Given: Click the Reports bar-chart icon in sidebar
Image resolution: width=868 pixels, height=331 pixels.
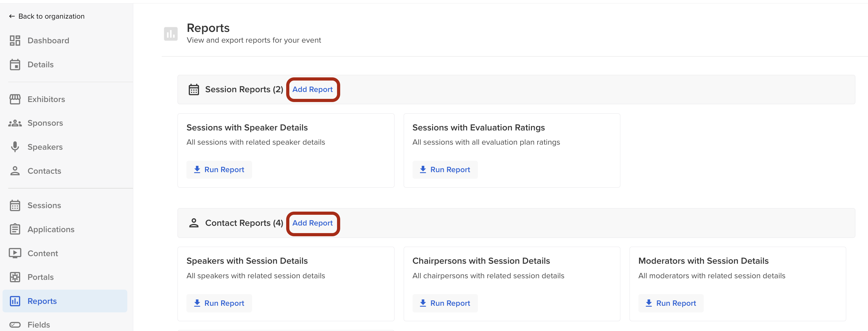Looking at the screenshot, I should tap(15, 301).
